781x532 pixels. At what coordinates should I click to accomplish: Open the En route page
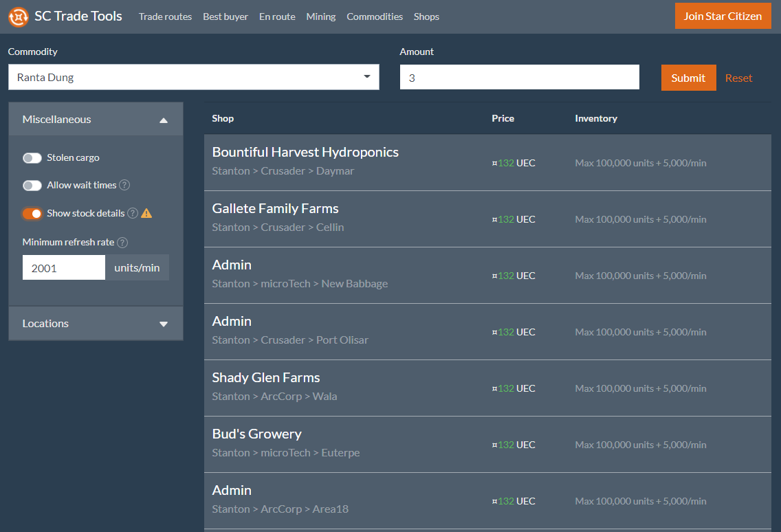278,16
